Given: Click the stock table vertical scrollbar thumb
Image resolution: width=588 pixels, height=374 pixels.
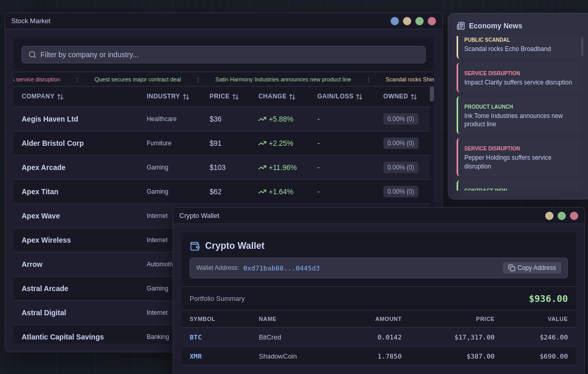Looking at the screenshot, I should tap(432, 94).
